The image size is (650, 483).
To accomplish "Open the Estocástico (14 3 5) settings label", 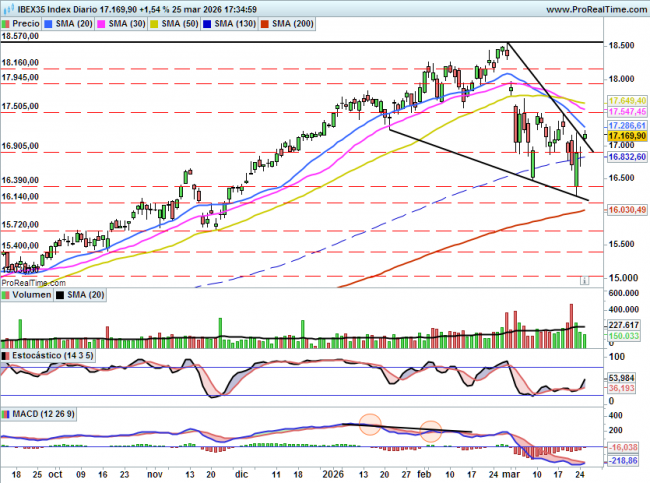I will tap(53, 356).
